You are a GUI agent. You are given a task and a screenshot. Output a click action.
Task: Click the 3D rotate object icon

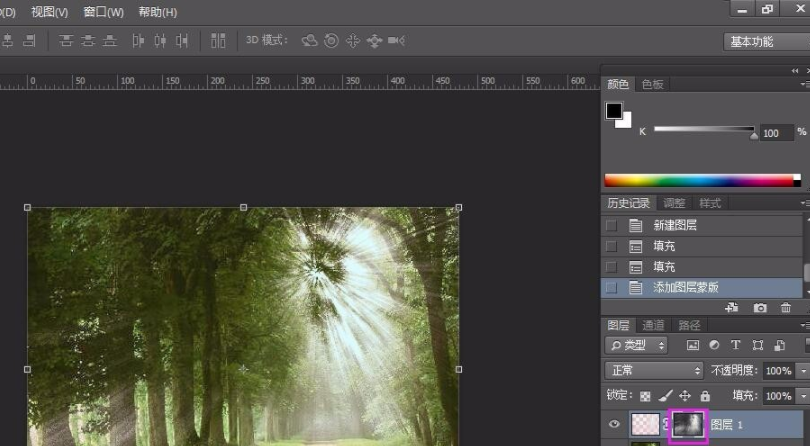pos(309,41)
